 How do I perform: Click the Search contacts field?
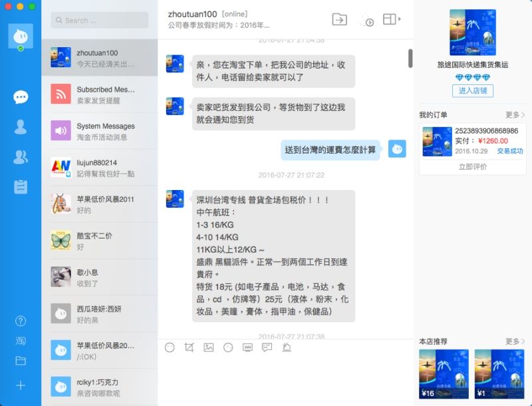coord(99,20)
